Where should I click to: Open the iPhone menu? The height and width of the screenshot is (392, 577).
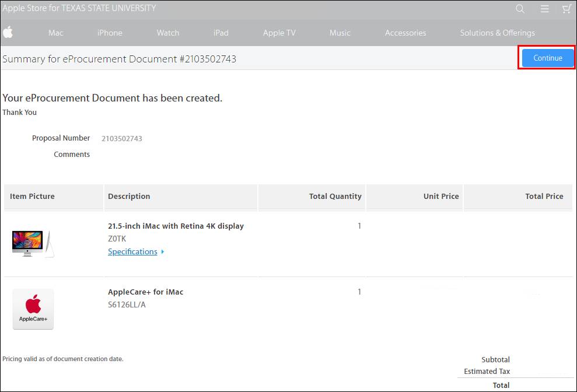110,33
